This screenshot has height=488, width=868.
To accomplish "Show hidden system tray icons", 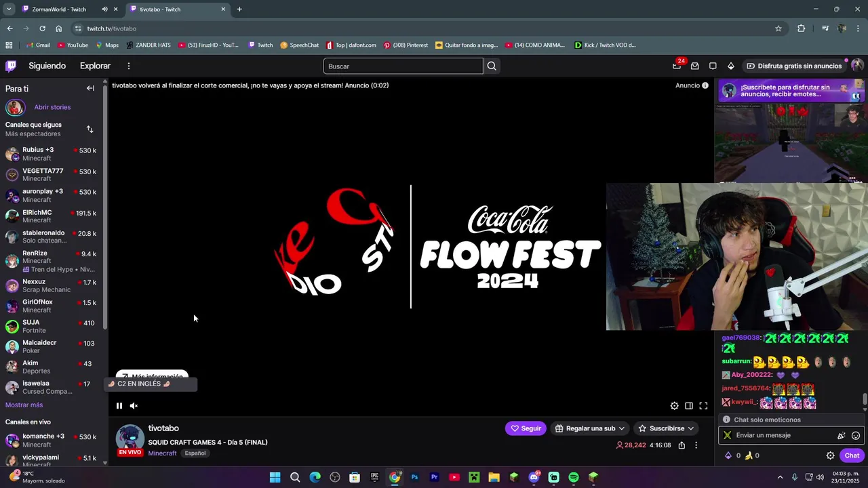I will coord(780,477).
